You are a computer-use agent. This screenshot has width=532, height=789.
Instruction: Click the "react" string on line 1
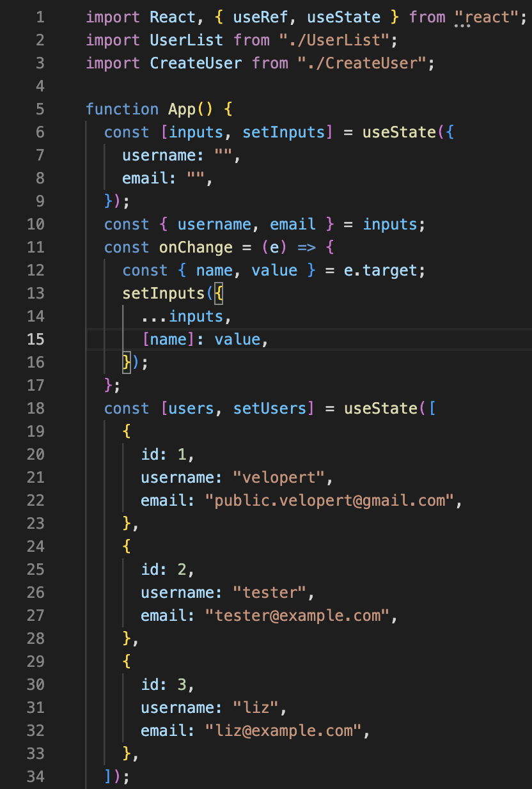[x=486, y=17]
